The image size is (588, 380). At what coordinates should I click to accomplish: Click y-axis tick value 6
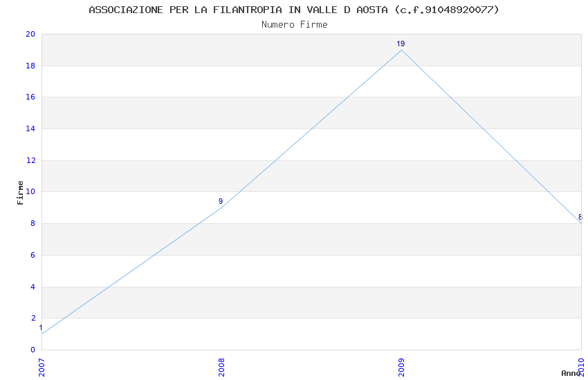click(33, 256)
